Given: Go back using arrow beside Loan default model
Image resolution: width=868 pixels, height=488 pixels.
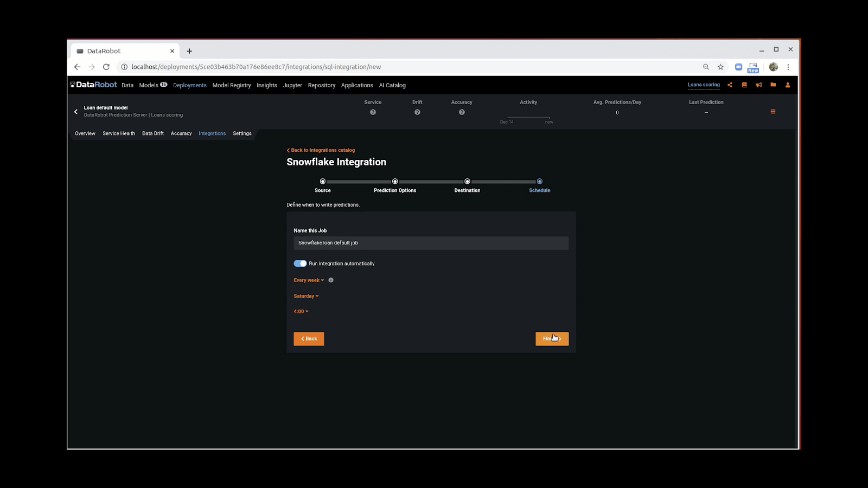Looking at the screenshot, I should click(x=76, y=112).
